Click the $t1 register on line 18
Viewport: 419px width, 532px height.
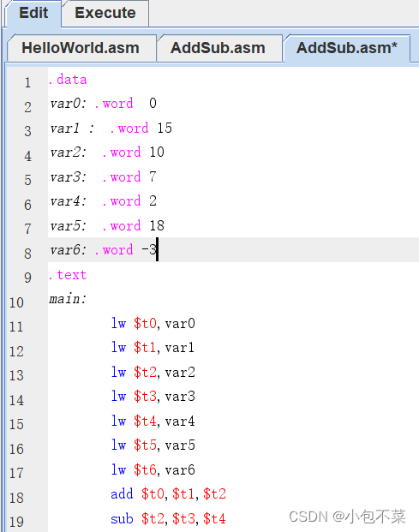tap(183, 494)
